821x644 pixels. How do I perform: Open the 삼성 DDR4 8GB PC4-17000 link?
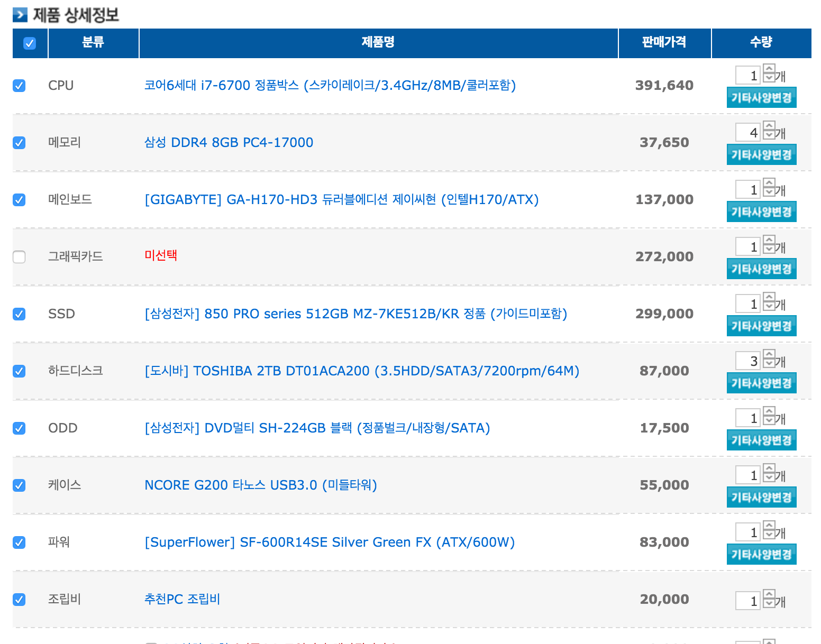(x=229, y=142)
